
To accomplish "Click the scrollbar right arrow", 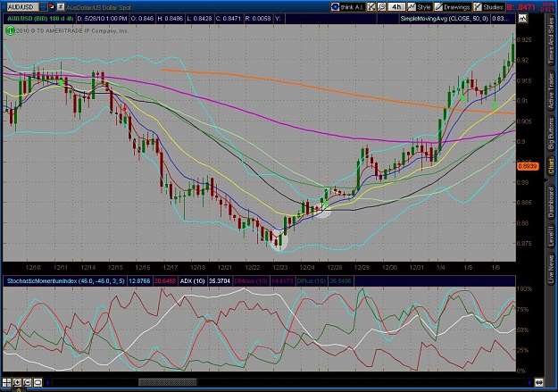I will coord(529,382).
